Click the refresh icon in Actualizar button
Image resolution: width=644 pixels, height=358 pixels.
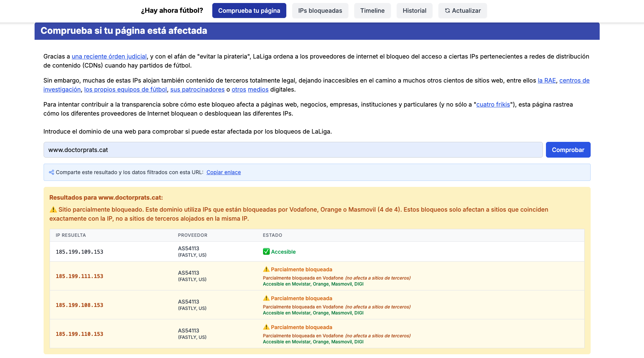pos(447,11)
